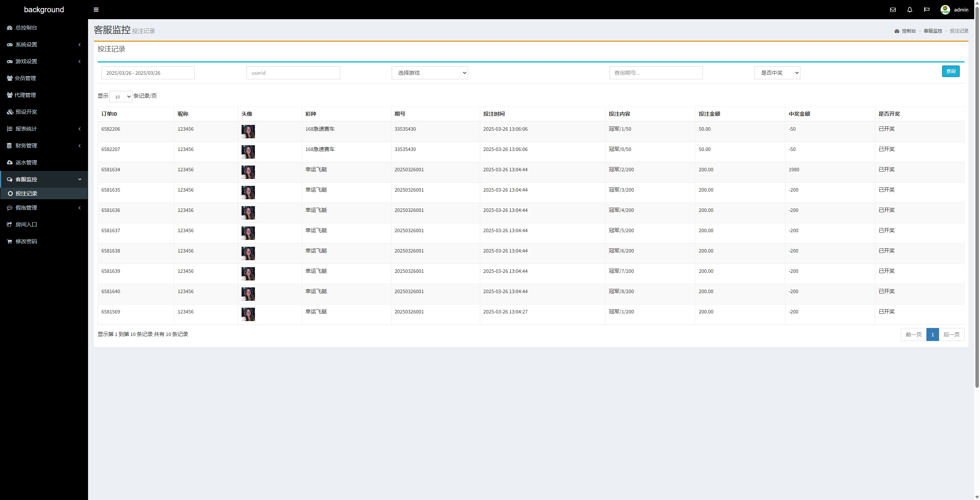Open the envelope messages icon
The image size is (980, 500).
893,10
